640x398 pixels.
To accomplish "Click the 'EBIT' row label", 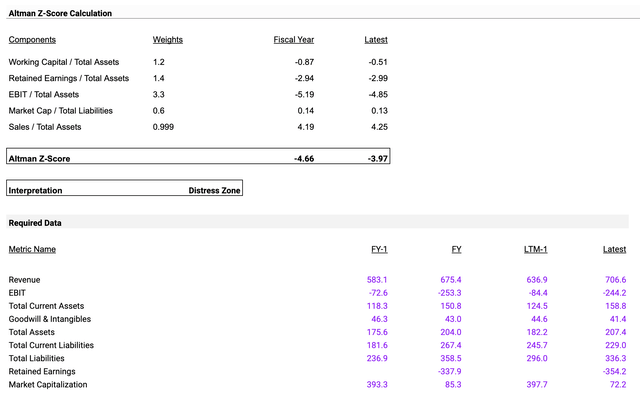I will point(17,293).
